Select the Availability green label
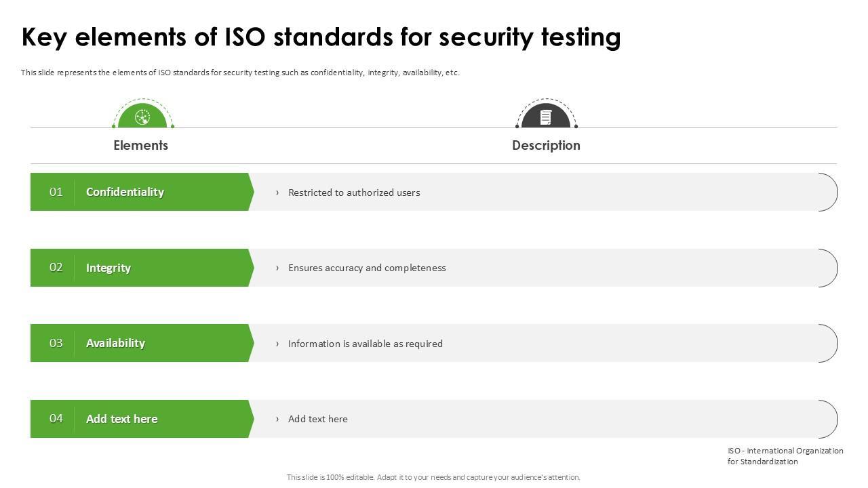 click(x=115, y=343)
